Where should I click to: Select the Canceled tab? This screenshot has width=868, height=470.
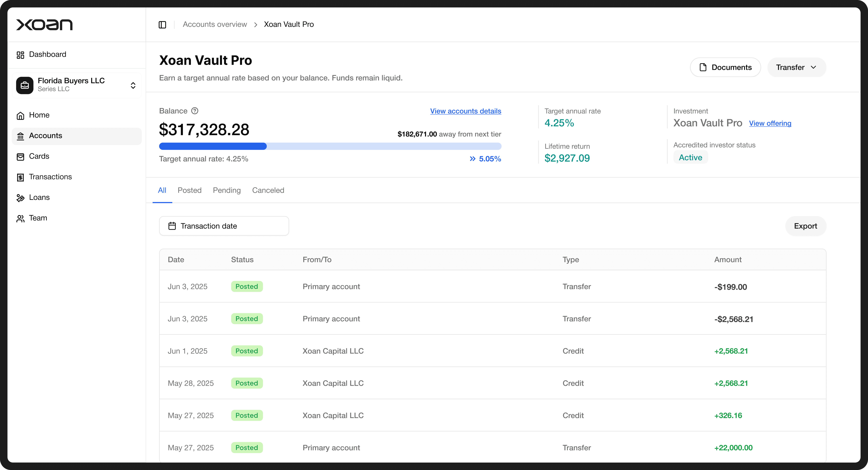pos(268,190)
